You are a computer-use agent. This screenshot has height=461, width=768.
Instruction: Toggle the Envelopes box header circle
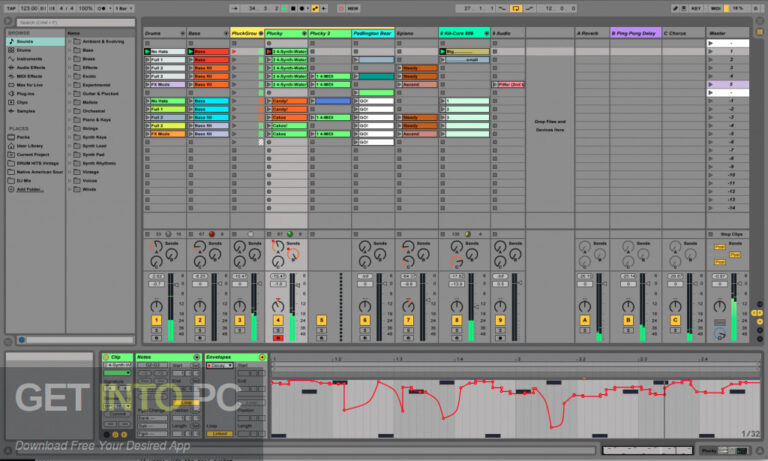point(262,357)
